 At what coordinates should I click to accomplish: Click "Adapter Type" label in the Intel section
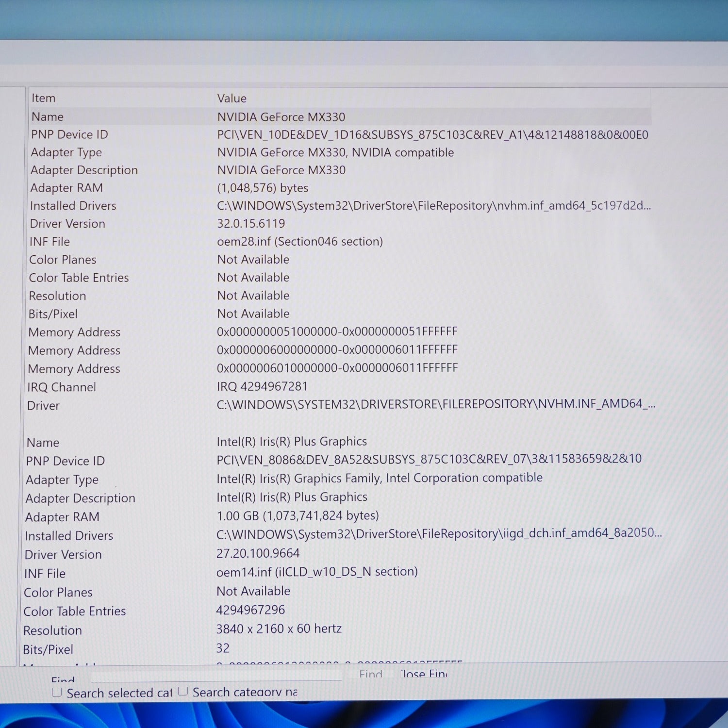click(x=62, y=480)
